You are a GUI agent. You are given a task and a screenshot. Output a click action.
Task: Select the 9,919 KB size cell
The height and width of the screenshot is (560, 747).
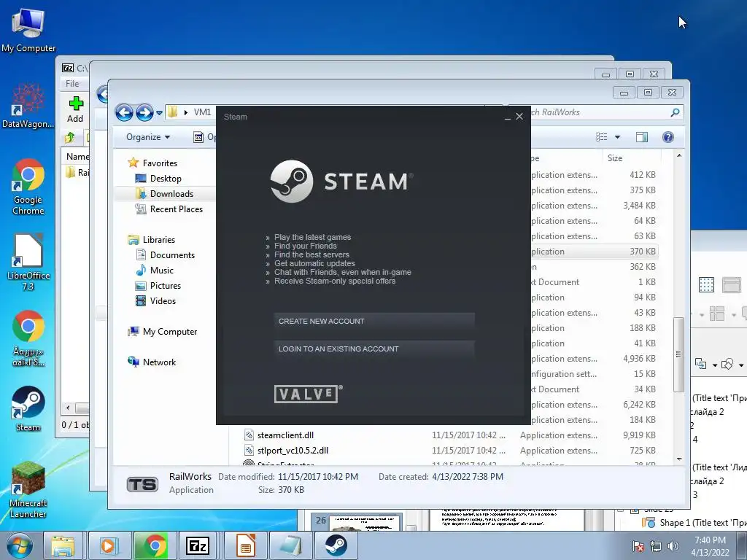click(639, 435)
